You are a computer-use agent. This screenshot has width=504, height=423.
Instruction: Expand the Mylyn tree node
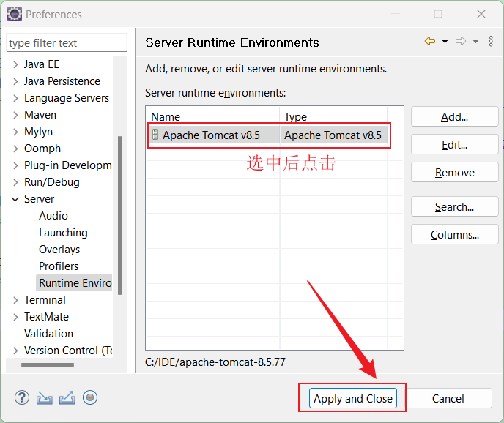click(15, 132)
